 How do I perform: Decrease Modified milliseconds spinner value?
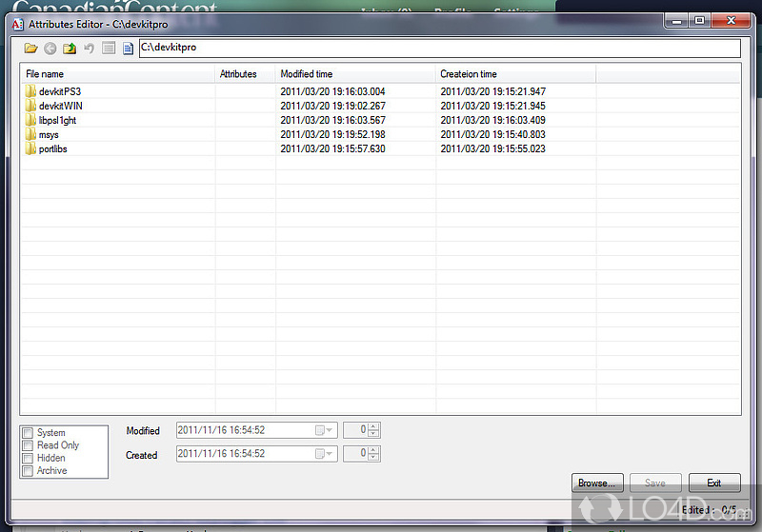tap(373, 433)
